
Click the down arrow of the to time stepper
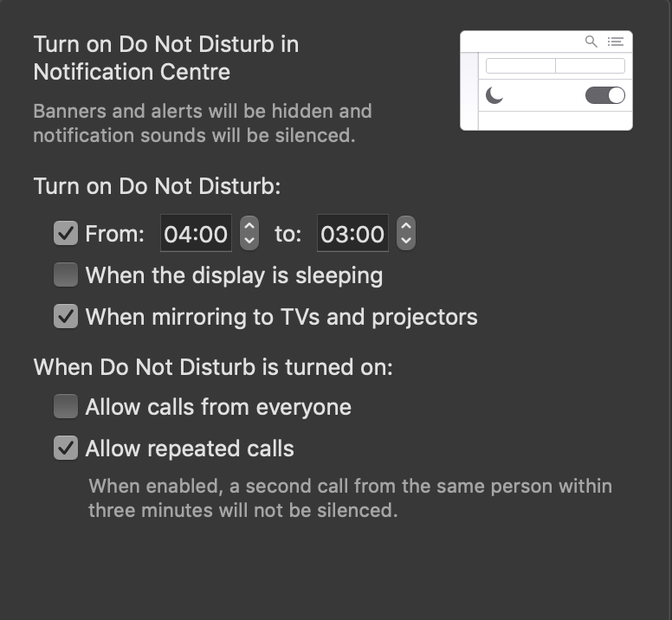tap(405, 242)
